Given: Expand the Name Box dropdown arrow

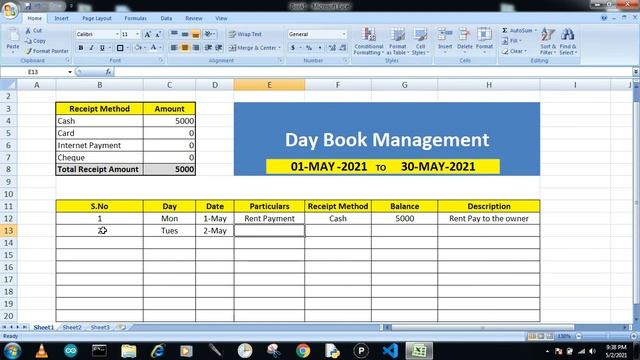Looking at the screenshot, I should pyautogui.click(x=70, y=72).
